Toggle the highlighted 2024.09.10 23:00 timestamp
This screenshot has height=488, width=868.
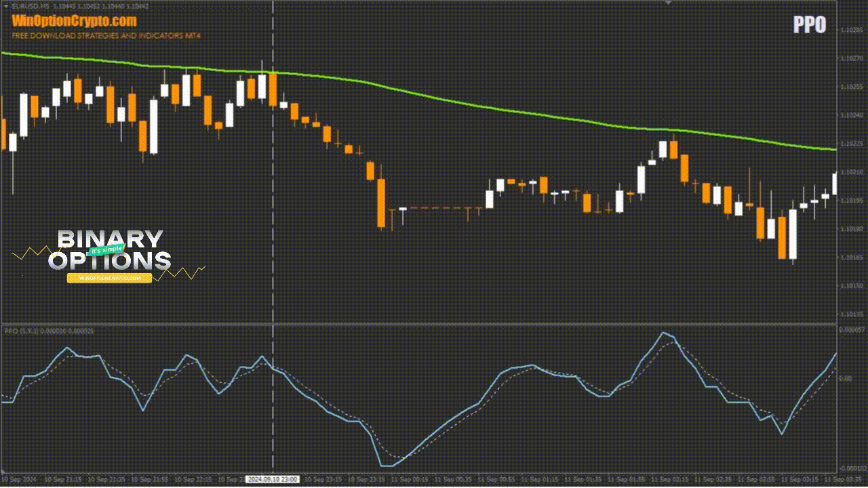click(273, 479)
